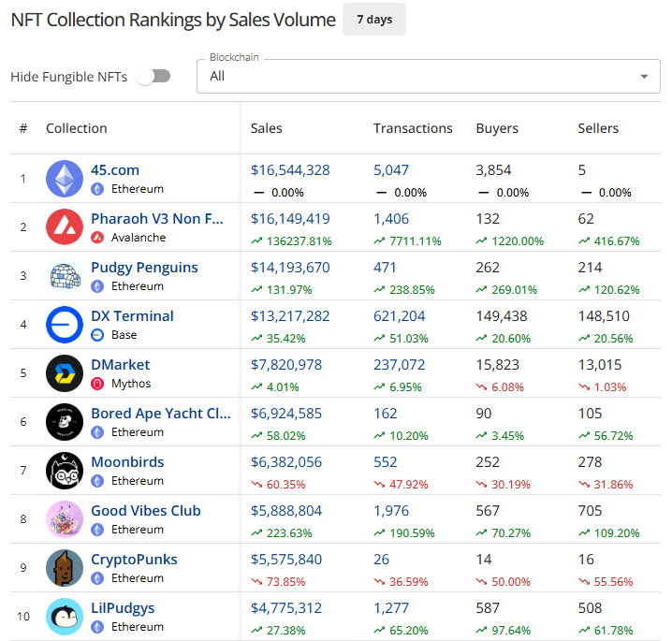The width and height of the screenshot is (672, 641).
Task: Select the DMarket collection icon
Action: [x=65, y=373]
